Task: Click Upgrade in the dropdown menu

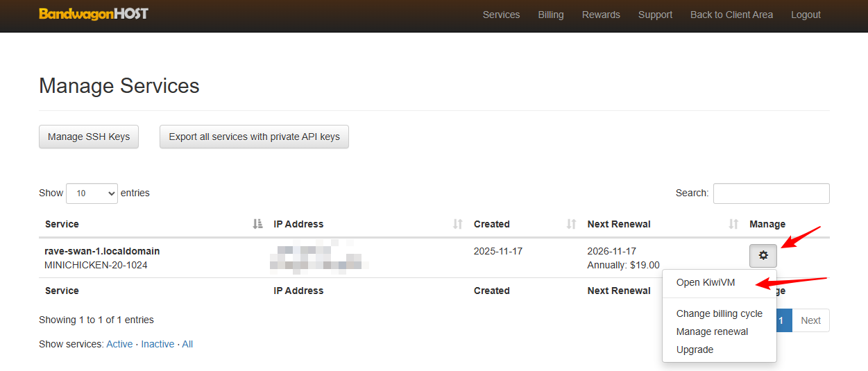Action: [695, 350]
